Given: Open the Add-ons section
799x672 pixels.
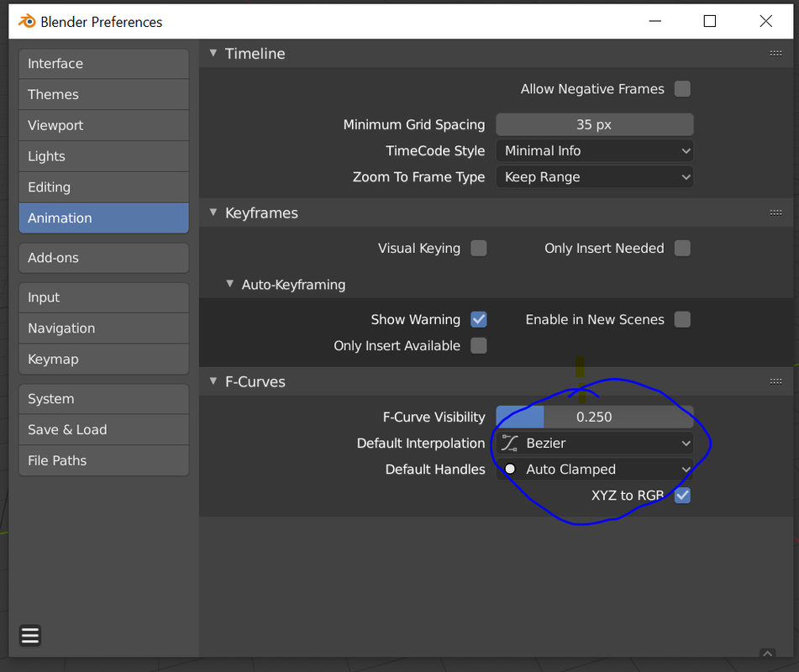Looking at the screenshot, I should pos(104,258).
